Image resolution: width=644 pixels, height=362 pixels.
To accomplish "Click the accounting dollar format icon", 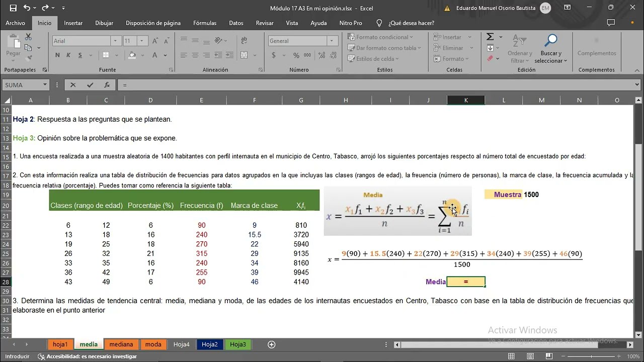I will coord(274,55).
